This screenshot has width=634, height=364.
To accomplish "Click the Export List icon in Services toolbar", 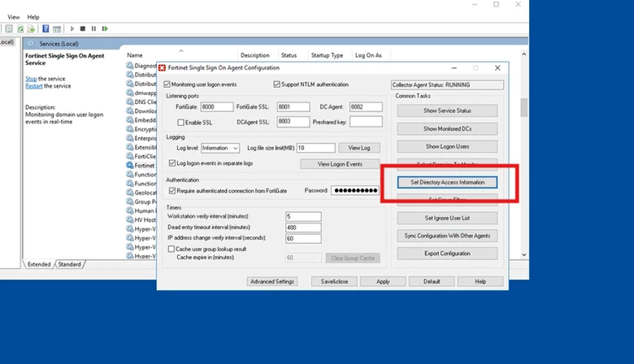I will click(31, 28).
